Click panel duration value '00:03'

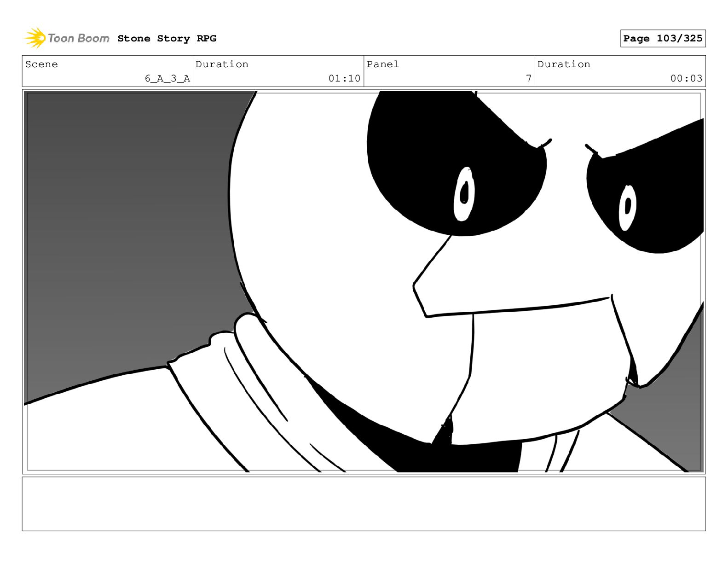click(686, 79)
